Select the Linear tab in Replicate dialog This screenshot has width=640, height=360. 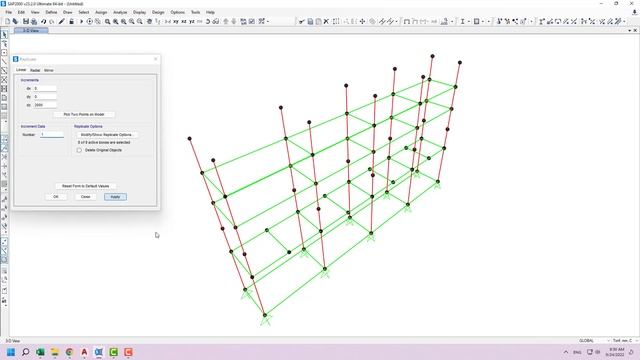pos(21,70)
